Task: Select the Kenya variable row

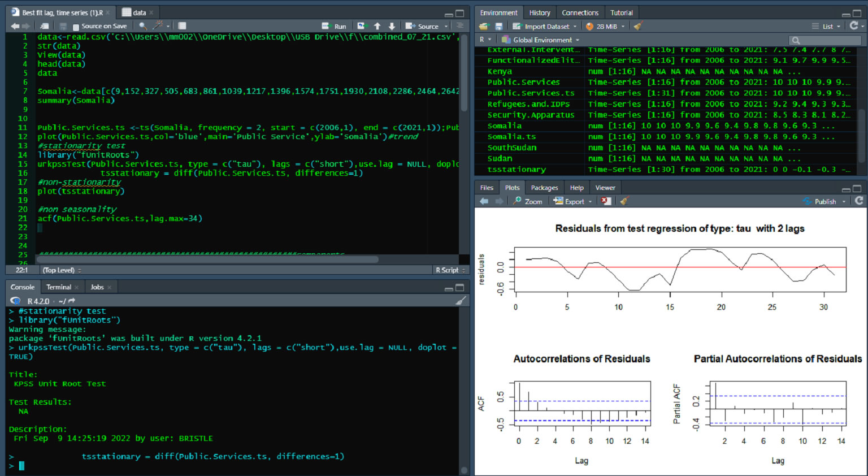Action: coord(666,71)
